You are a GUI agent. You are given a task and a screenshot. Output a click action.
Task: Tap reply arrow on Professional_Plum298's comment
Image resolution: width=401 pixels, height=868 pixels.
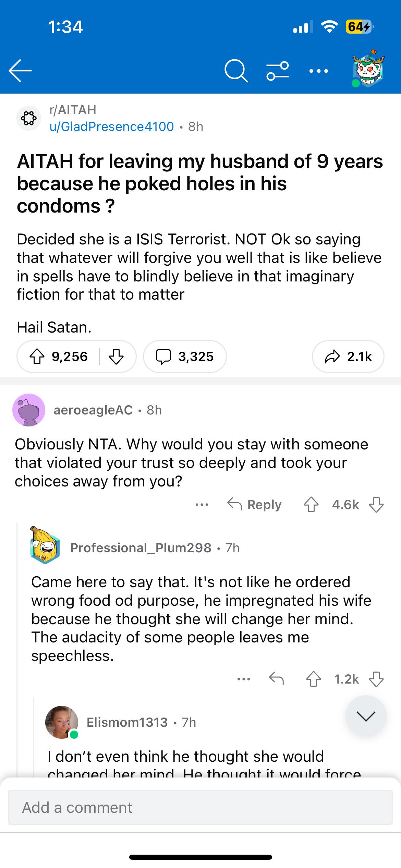click(x=276, y=679)
